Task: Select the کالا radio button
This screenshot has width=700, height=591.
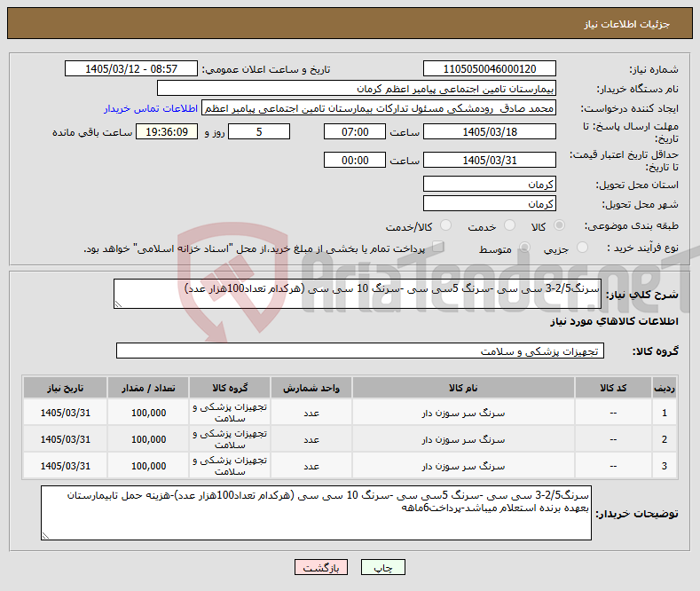Action: pos(559,225)
